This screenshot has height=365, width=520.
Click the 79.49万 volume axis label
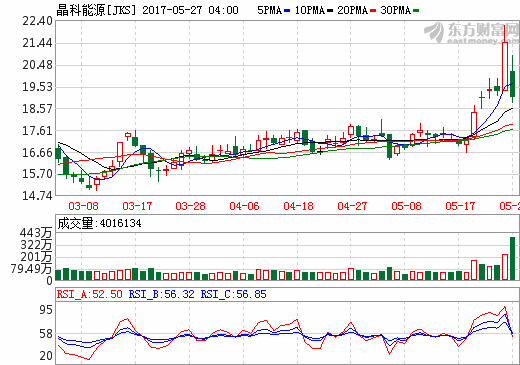(x=31, y=269)
